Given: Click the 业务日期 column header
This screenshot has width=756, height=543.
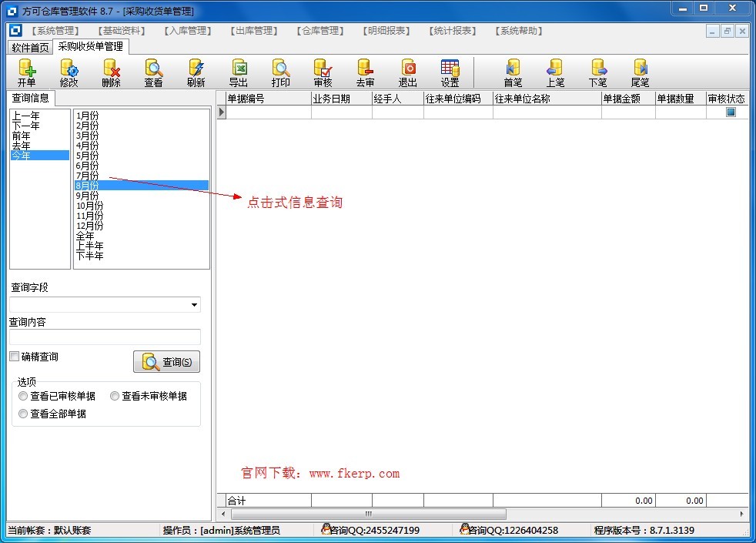Looking at the screenshot, I should 341,99.
